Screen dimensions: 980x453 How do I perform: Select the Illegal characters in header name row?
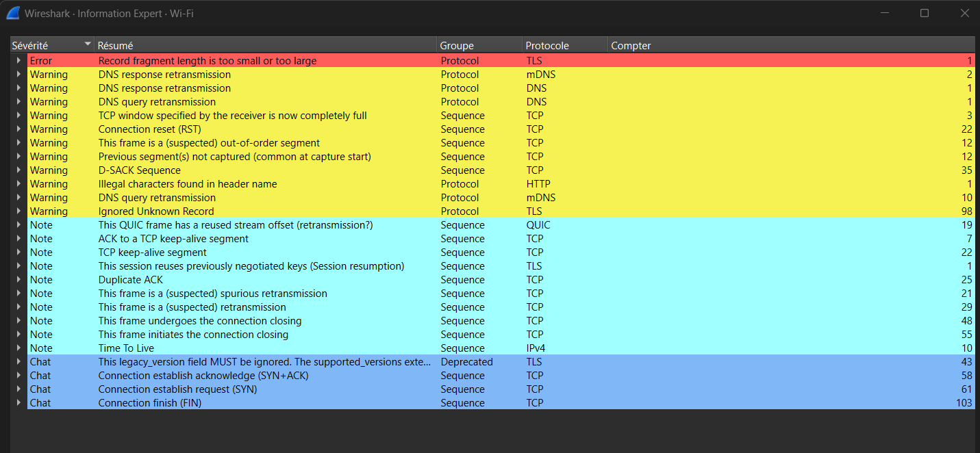[188, 184]
